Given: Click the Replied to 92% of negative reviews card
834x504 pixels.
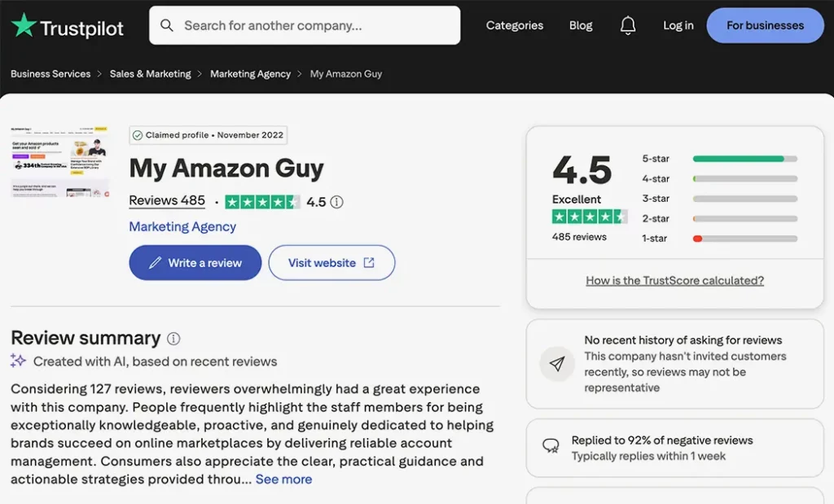Looking at the screenshot, I should click(x=674, y=448).
